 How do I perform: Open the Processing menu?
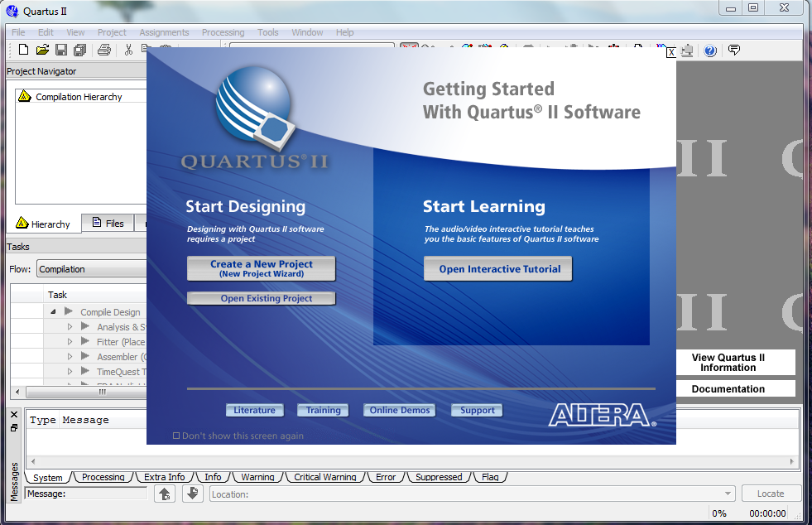(223, 32)
